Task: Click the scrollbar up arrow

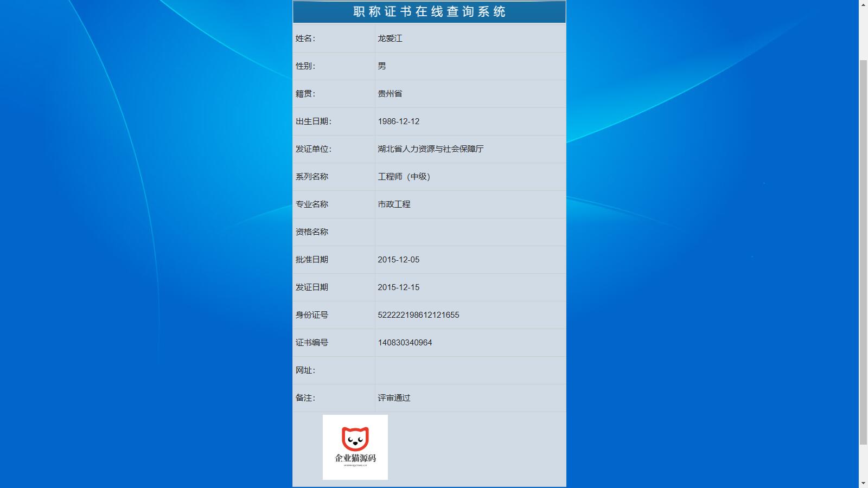Action: point(864,4)
